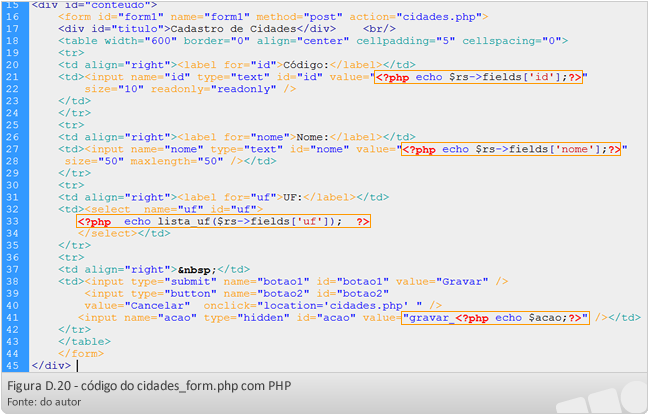649x415 pixels.
Task: Click line number 19 in the gutter
Action: point(12,53)
